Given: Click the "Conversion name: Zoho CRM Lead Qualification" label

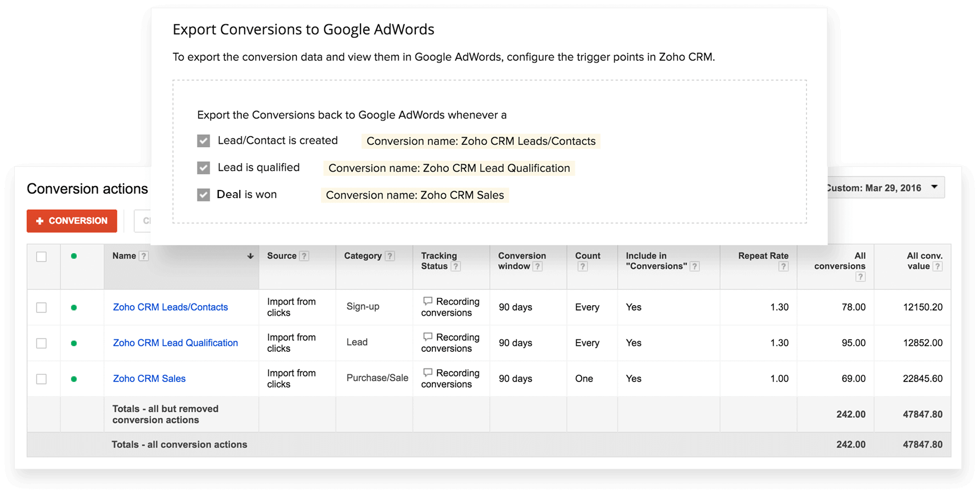Looking at the screenshot, I should tap(449, 168).
